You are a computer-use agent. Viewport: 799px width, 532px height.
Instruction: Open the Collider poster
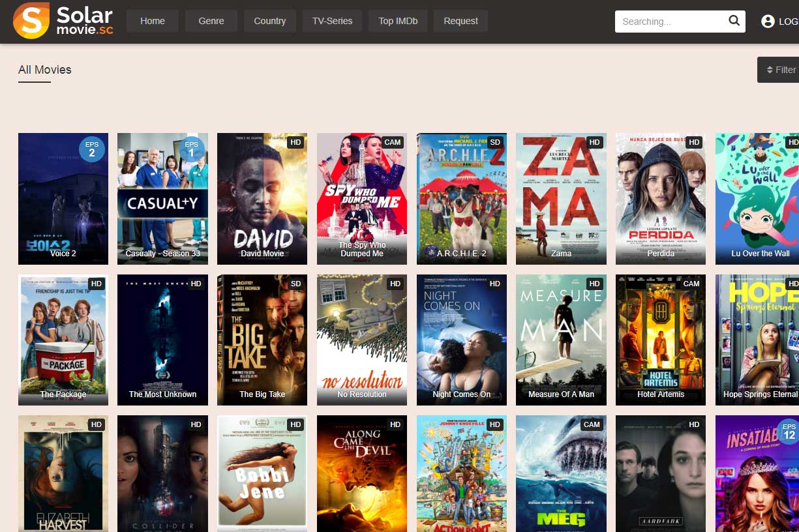click(x=162, y=473)
